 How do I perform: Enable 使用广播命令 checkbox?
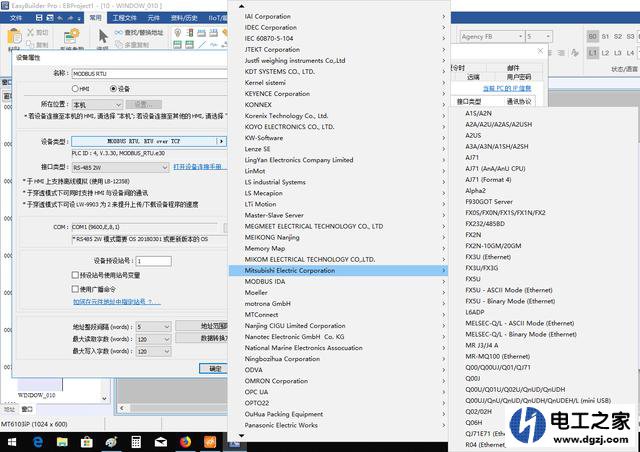(75, 289)
